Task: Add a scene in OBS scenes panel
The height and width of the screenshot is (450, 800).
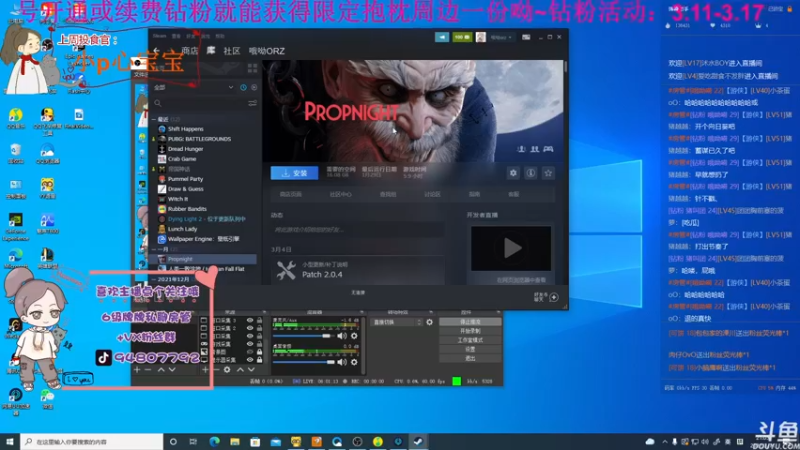Action: (137, 369)
